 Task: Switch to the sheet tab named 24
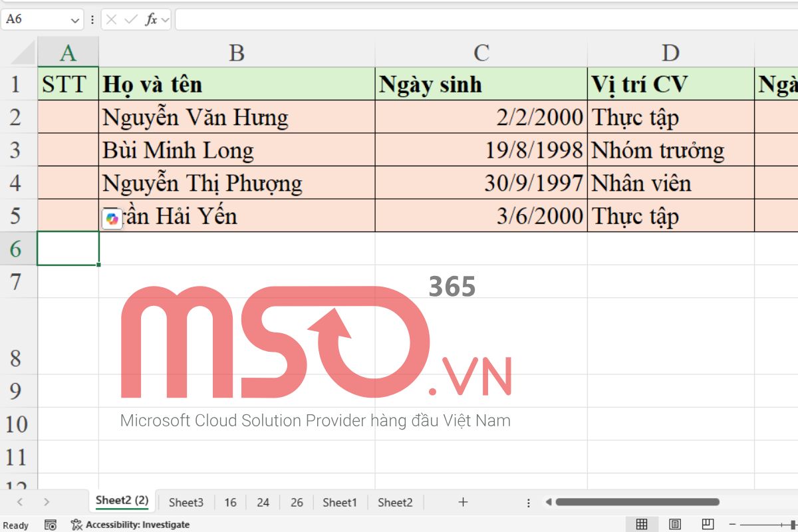point(263,503)
